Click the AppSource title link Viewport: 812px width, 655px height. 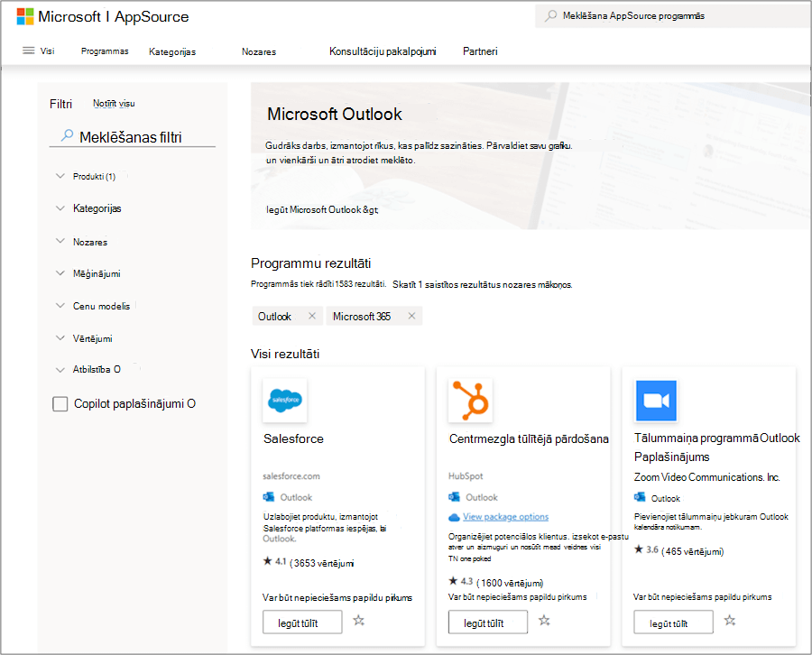[x=152, y=16]
